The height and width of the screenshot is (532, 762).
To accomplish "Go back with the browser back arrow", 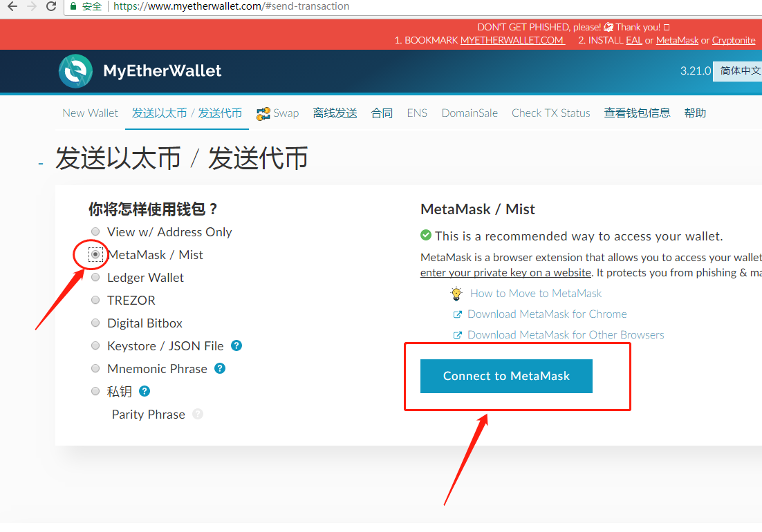I will (12, 6).
